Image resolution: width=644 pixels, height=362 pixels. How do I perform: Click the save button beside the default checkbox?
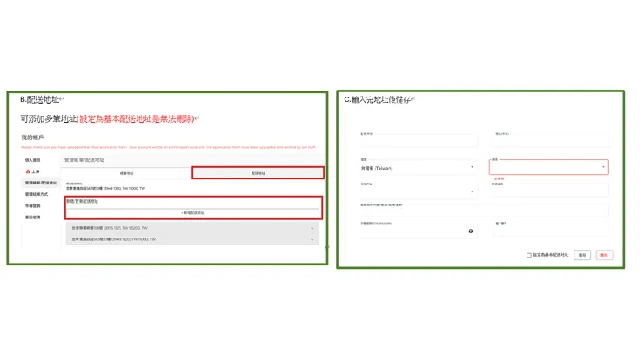point(582,255)
